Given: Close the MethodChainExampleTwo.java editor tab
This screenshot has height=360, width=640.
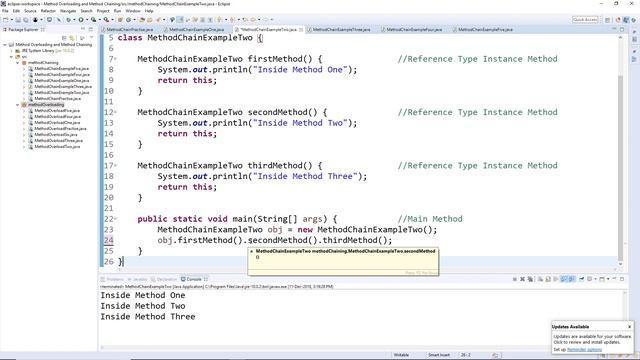Looking at the screenshot, I should [301, 29].
